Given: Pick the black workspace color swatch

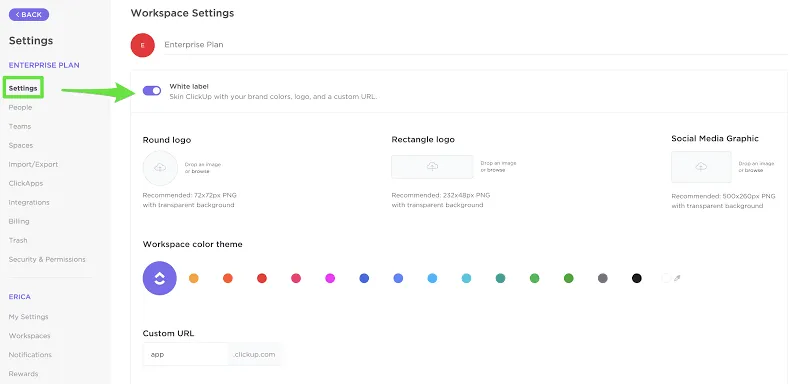Looking at the screenshot, I should 636,278.
